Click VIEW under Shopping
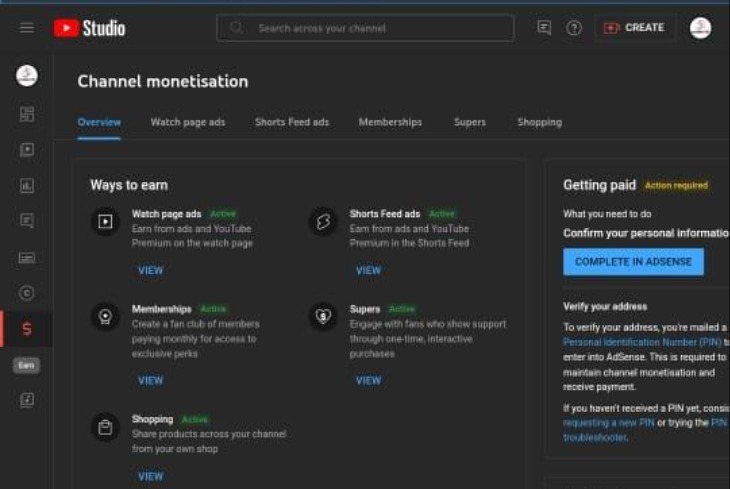This screenshot has width=730, height=489. [151, 476]
